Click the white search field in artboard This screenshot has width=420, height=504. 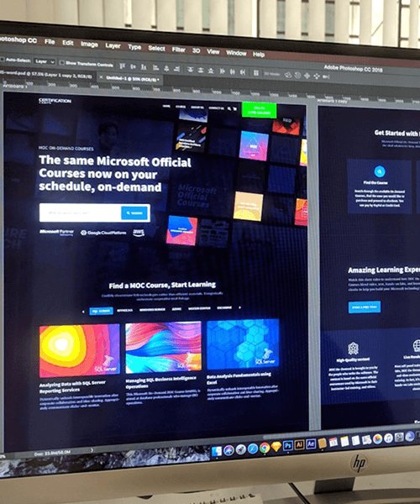81,213
